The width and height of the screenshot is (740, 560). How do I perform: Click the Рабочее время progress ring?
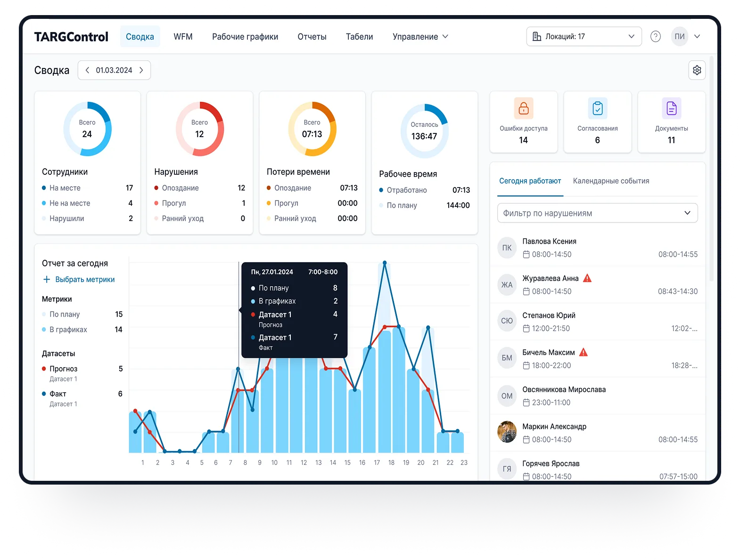click(x=424, y=131)
